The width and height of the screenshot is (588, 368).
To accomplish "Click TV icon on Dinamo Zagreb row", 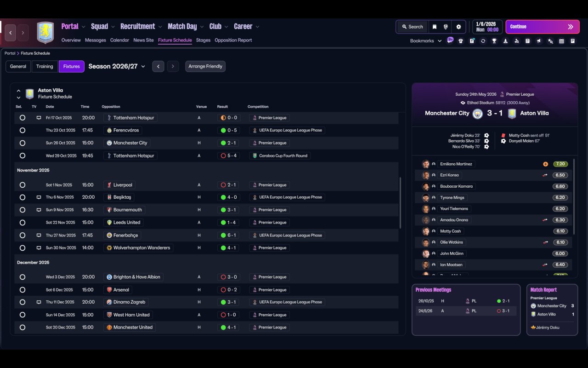I will [39, 302].
